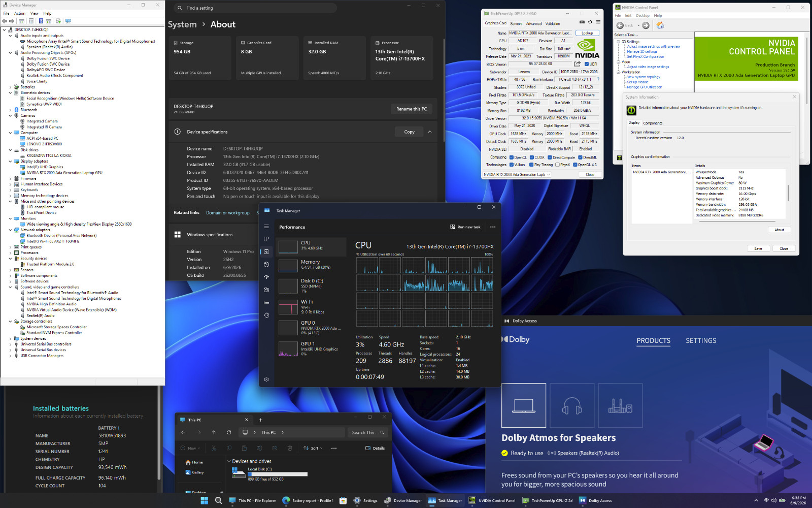Open Task Manager settings gear
812x508 pixels.
(266, 379)
